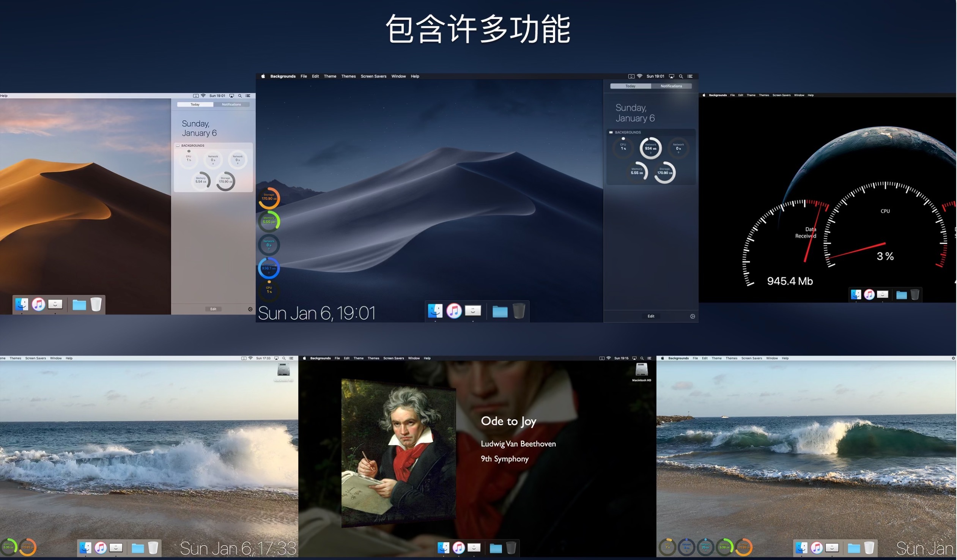Open Macintosh HD drive in Beethoven window
The height and width of the screenshot is (560, 957).
(641, 372)
